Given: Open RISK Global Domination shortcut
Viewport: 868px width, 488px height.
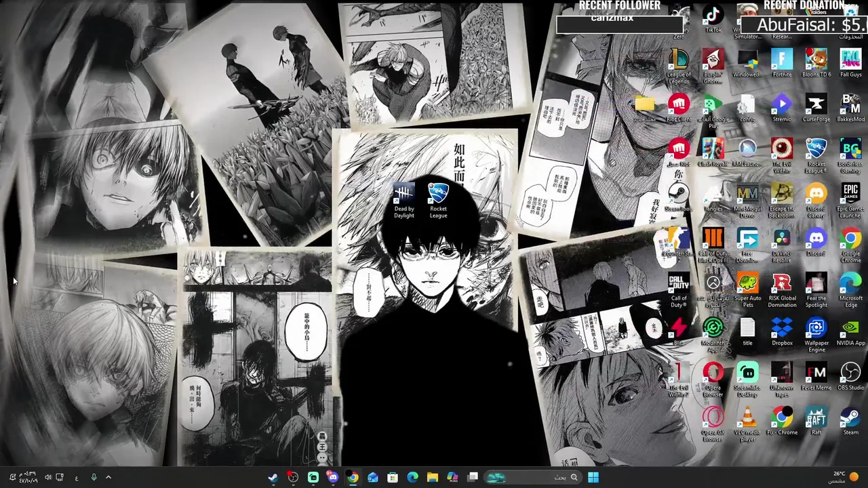Looking at the screenshot, I should [782, 290].
